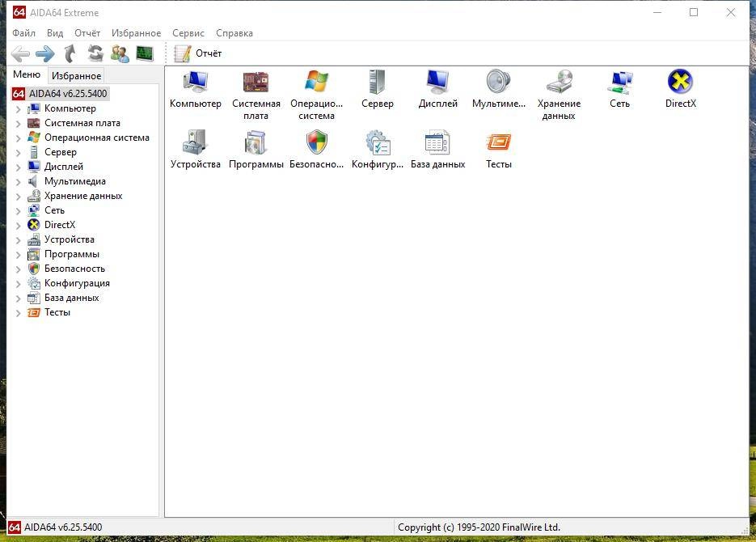Expand the Сеть tree node
This screenshot has height=542, width=756.
point(19,210)
